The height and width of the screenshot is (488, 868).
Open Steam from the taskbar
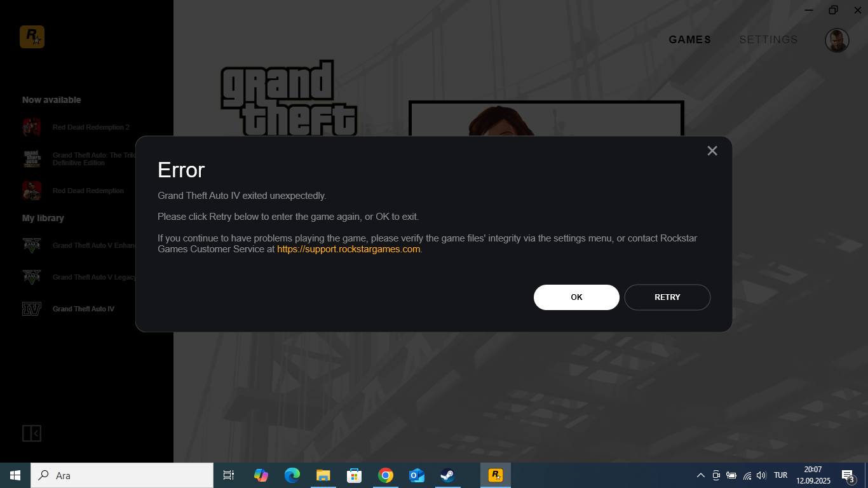[448, 475]
